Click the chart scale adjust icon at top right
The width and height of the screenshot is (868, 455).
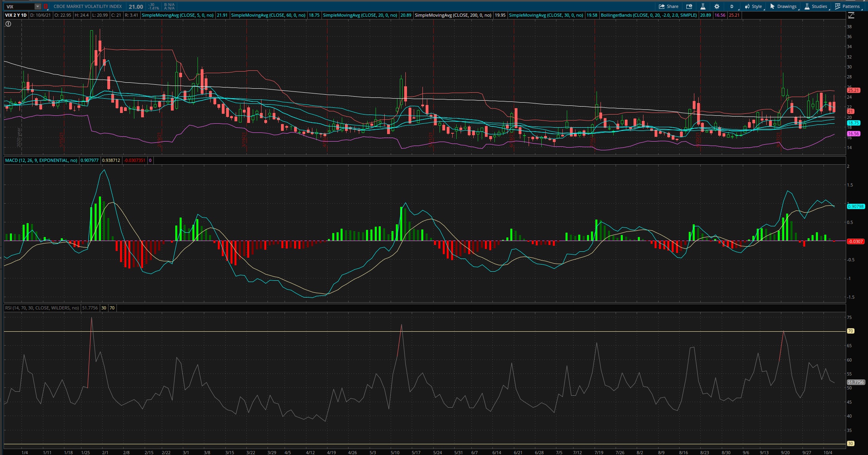point(851,15)
